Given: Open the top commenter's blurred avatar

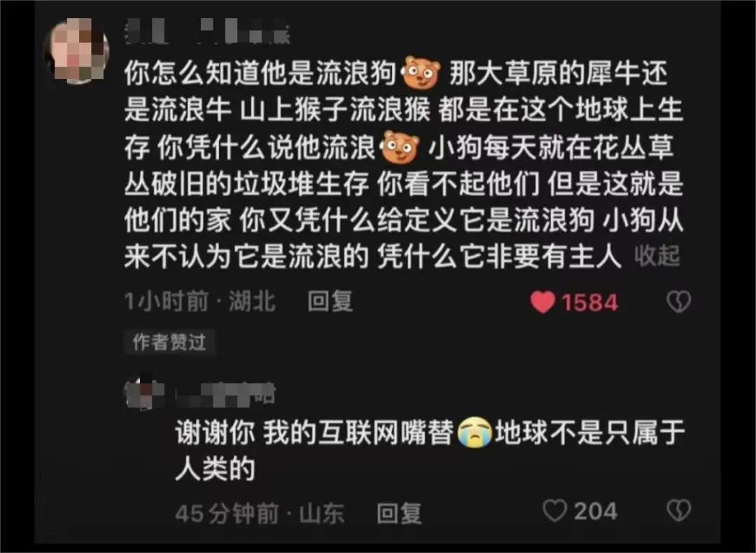Looking at the screenshot, I should [76, 50].
